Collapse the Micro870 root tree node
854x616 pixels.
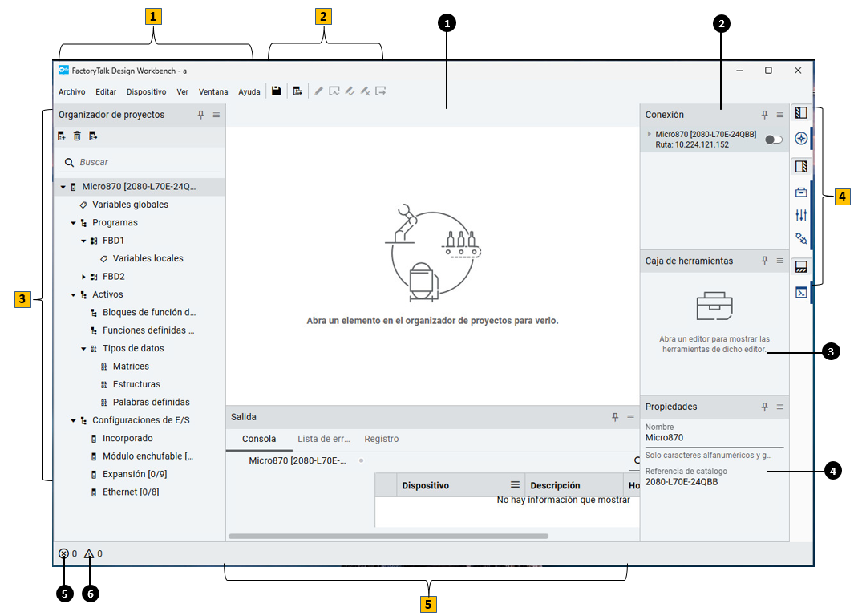coord(63,187)
